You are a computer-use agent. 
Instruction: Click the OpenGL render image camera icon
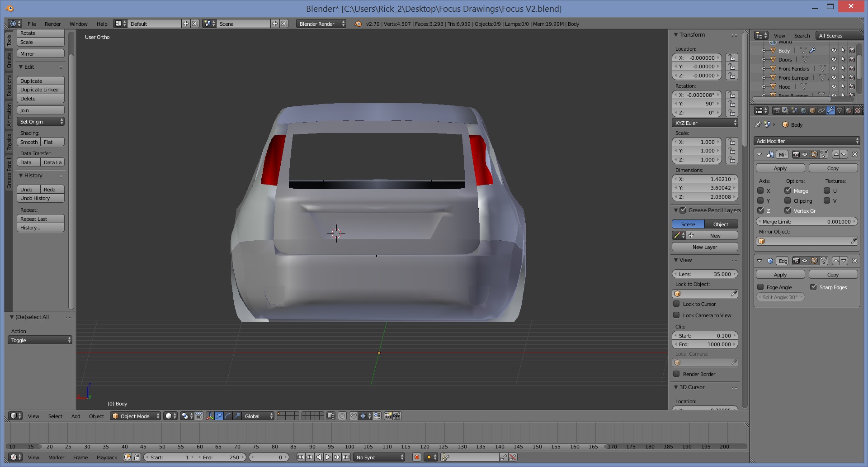coord(388,416)
